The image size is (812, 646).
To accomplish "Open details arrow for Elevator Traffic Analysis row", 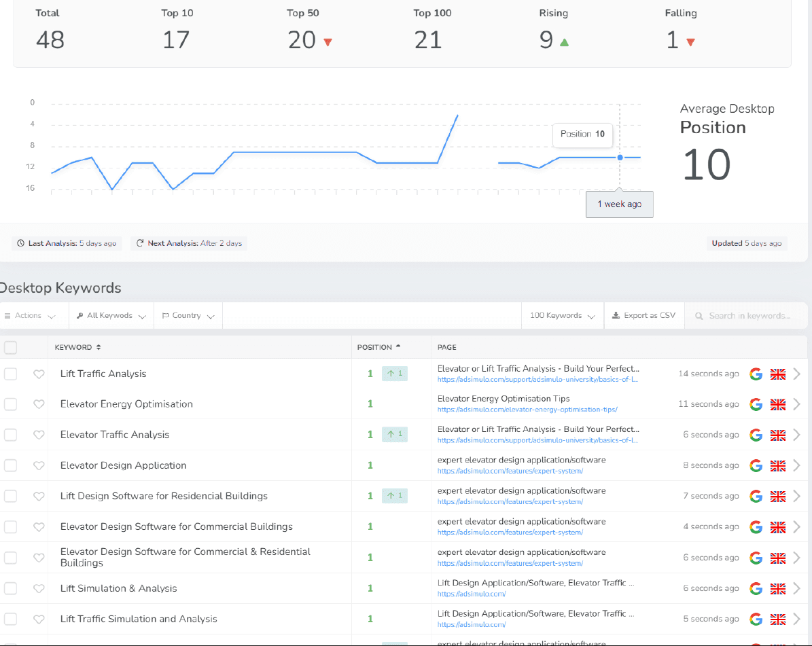I will tap(796, 435).
